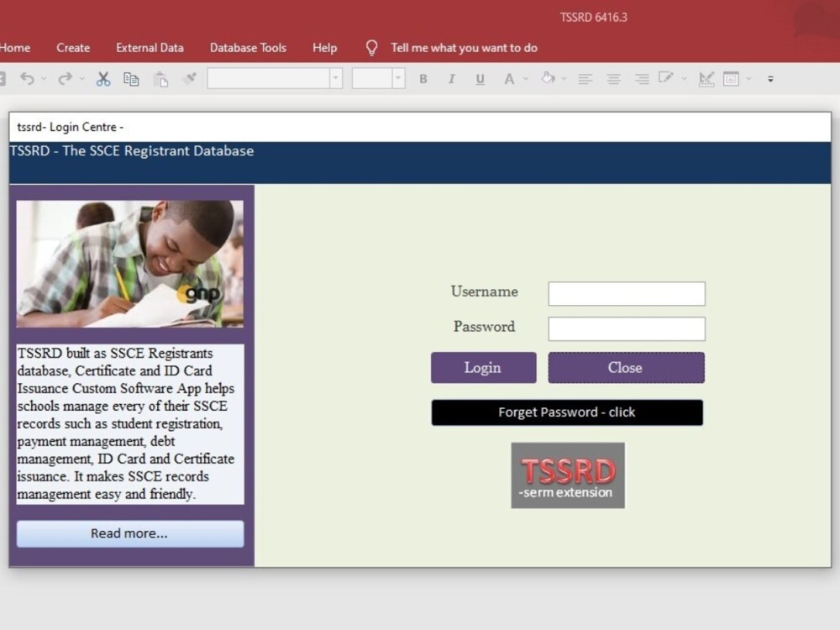840x630 pixels.
Task: Click the lightbulb Tell me icon
Action: pos(371,48)
